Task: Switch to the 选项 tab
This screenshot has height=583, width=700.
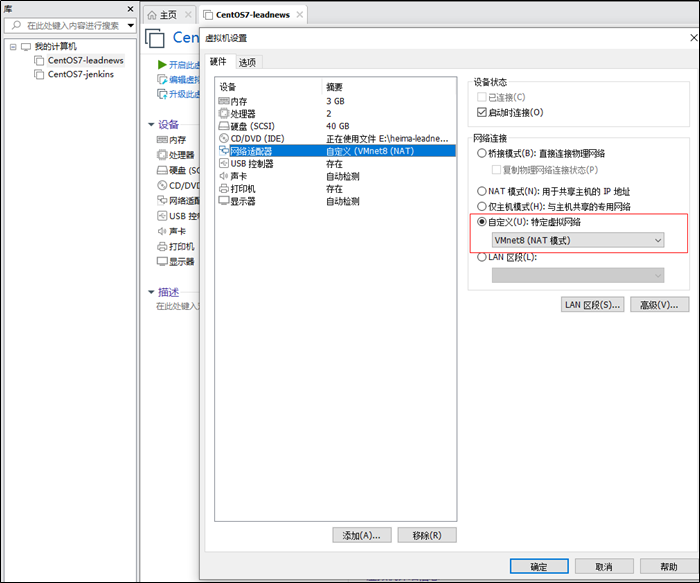Action: pyautogui.click(x=247, y=62)
